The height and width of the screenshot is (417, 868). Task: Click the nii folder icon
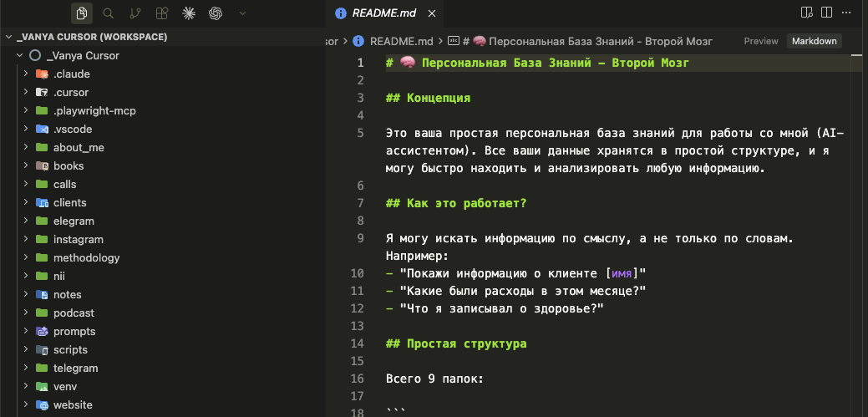[42, 276]
